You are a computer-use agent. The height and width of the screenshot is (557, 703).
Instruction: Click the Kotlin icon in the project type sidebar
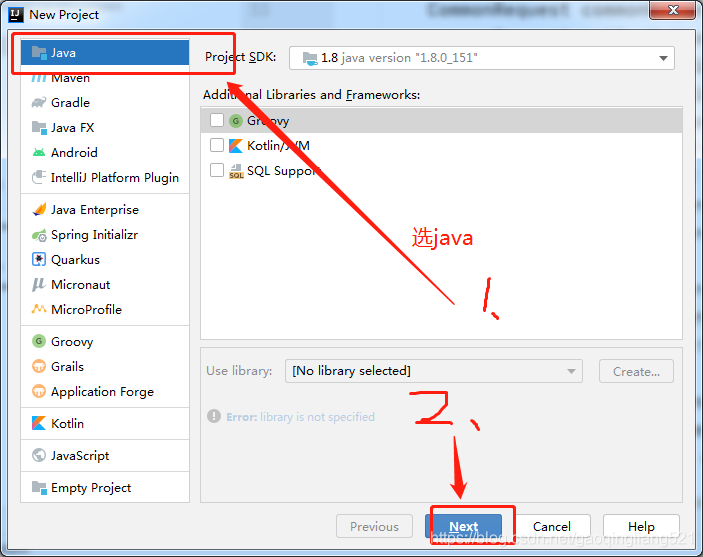[39, 423]
